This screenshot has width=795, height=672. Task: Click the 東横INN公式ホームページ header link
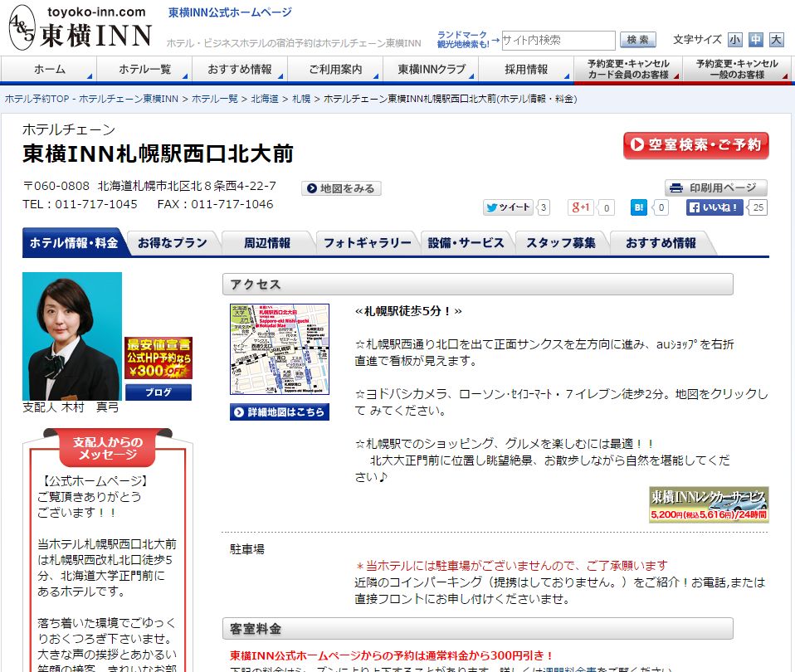tap(230, 12)
